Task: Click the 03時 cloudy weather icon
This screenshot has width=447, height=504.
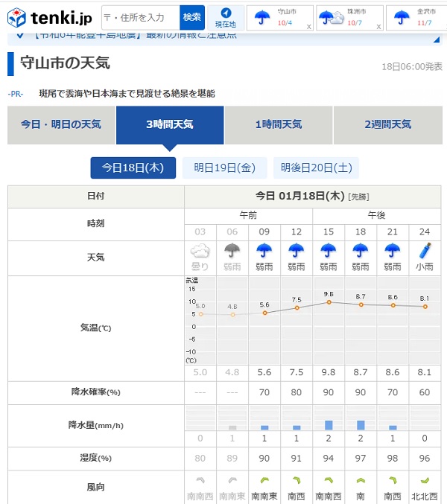Action: 200,253
